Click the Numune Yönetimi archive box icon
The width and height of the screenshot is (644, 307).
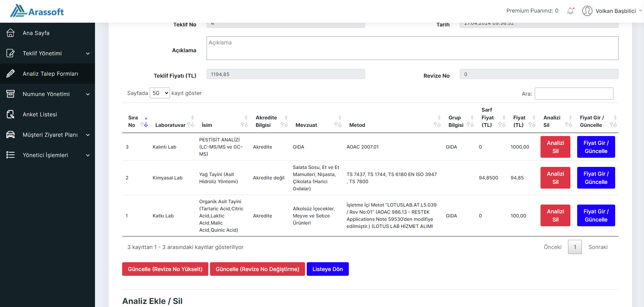pyautogui.click(x=11, y=94)
